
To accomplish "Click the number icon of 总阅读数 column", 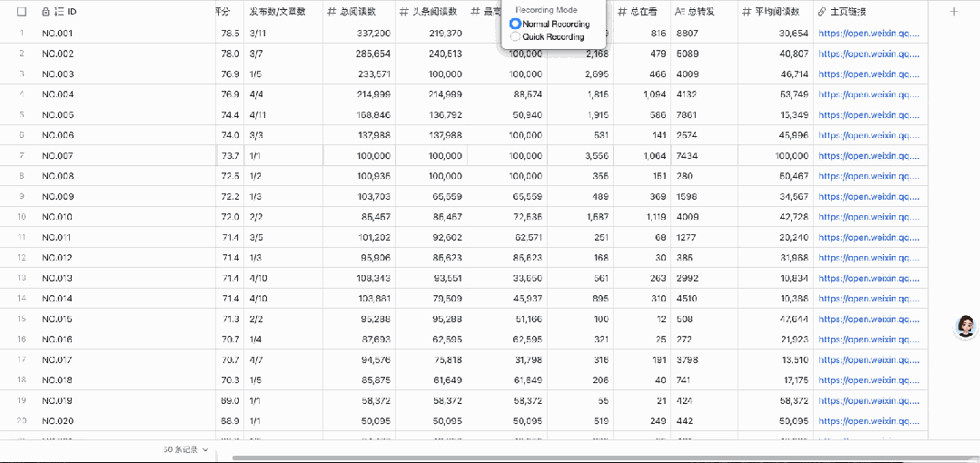I will tap(332, 11).
